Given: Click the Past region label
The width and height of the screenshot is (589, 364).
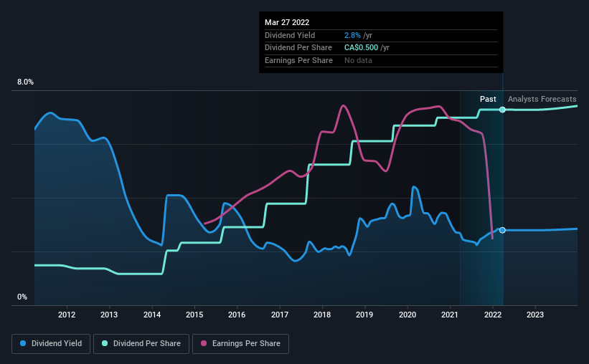Looking at the screenshot, I should (488, 99).
